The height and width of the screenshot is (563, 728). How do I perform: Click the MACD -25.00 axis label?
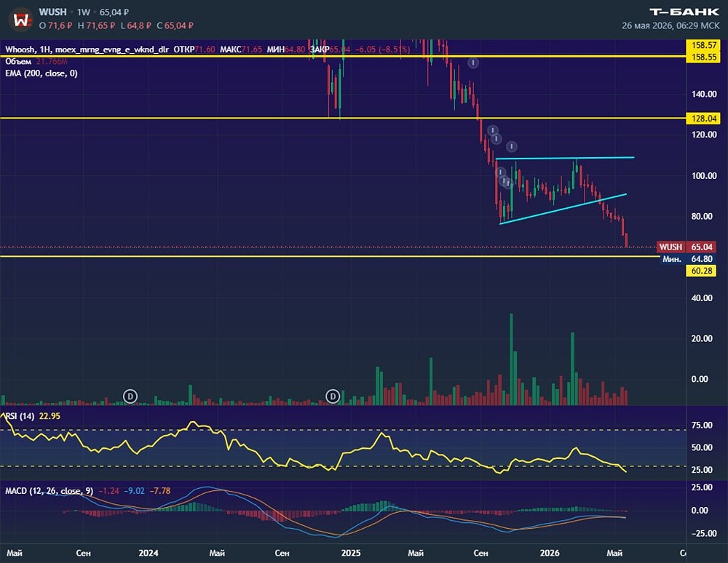(x=704, y=533)
